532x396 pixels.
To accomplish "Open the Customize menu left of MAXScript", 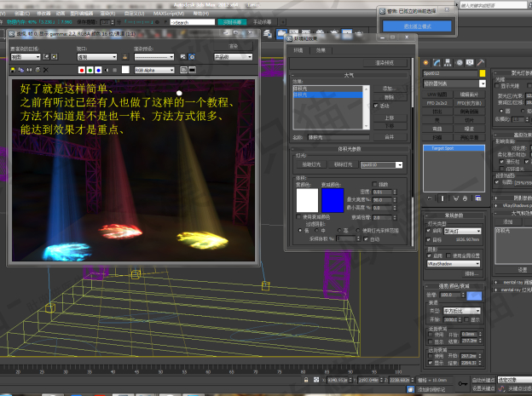I will click(135, 14).
